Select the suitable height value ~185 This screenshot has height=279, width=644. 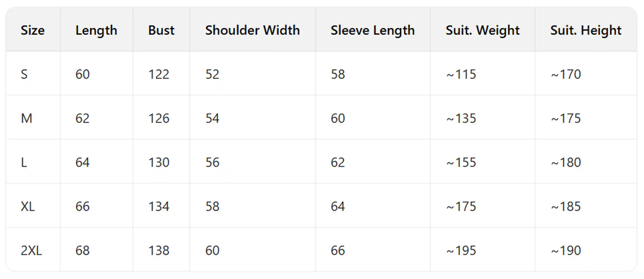point(566,206)
